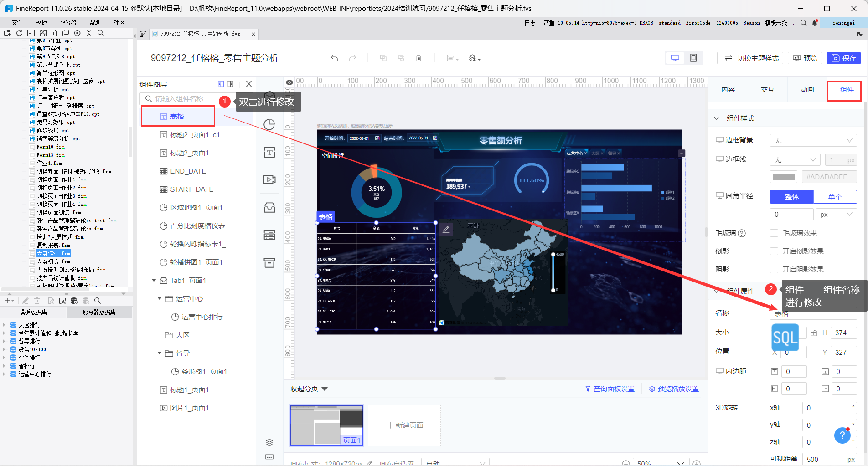This screenshot has width=868, height=466.
Task: Toggle canvas visibility eye icon near ruler
Action: click(x=289, y=82)
